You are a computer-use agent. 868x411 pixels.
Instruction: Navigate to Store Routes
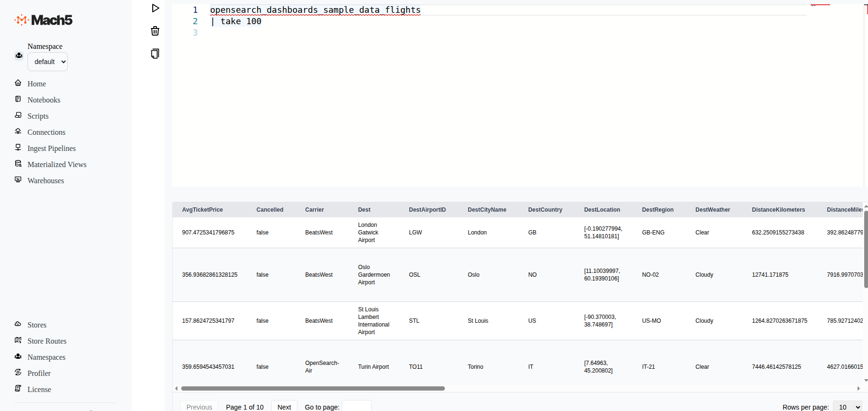click(x=47, y=341)
